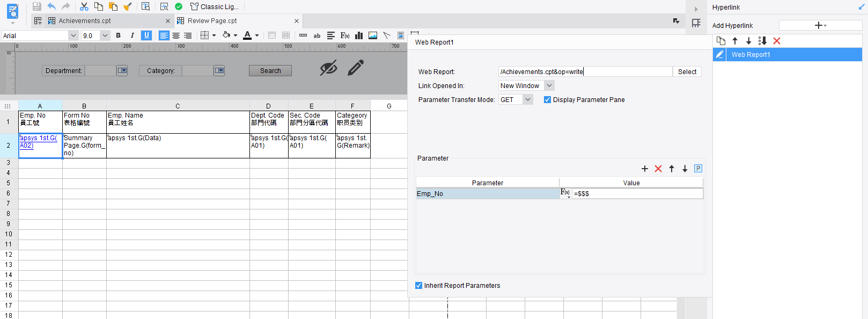Add a parameter with the plus icon
The height and width of the screenshot is (319, 868).
click(x=645, y=169)
